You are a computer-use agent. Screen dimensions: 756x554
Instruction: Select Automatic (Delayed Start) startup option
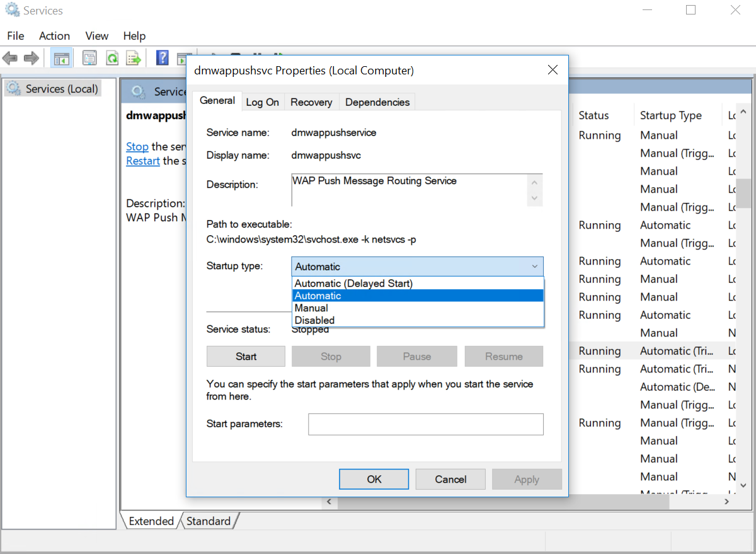pyautogui.click(x=353, y=284)
